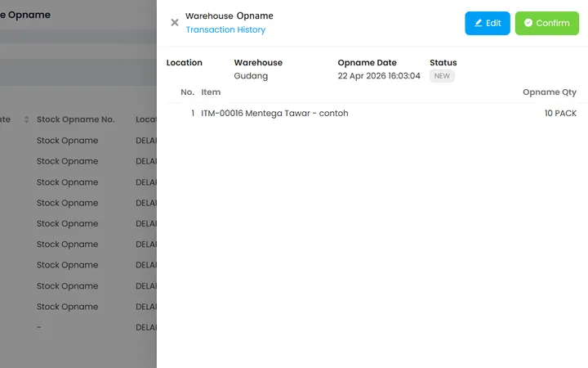Click the opname date 22 Apr 2026 16:03:04
Screen dimensions: 588x368
tap(379, 76)
